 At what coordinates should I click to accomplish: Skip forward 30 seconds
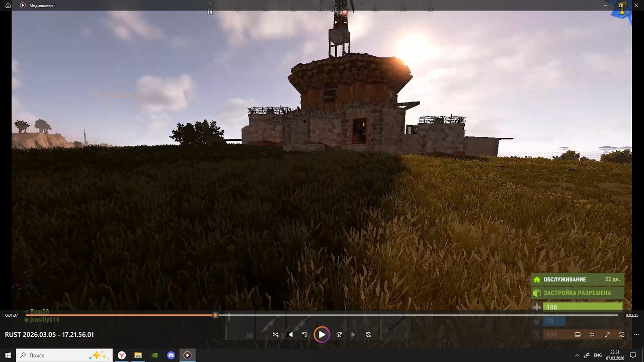(339, 334)
